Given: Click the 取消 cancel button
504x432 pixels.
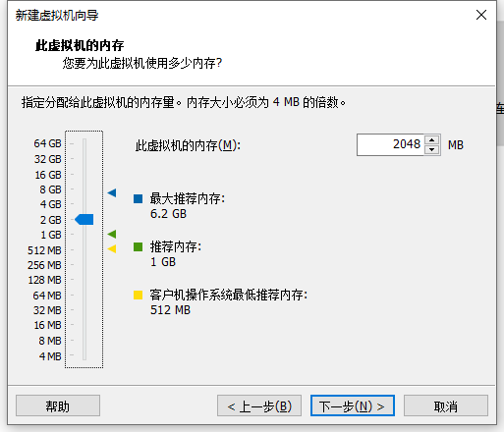Looking at the screenshot, I should [446, 405].
